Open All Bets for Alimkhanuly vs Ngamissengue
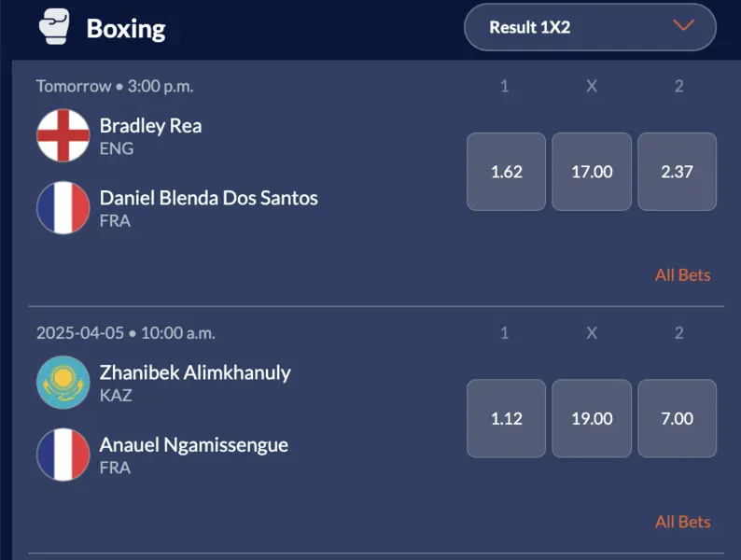741x560 pixels. [682, 522]
